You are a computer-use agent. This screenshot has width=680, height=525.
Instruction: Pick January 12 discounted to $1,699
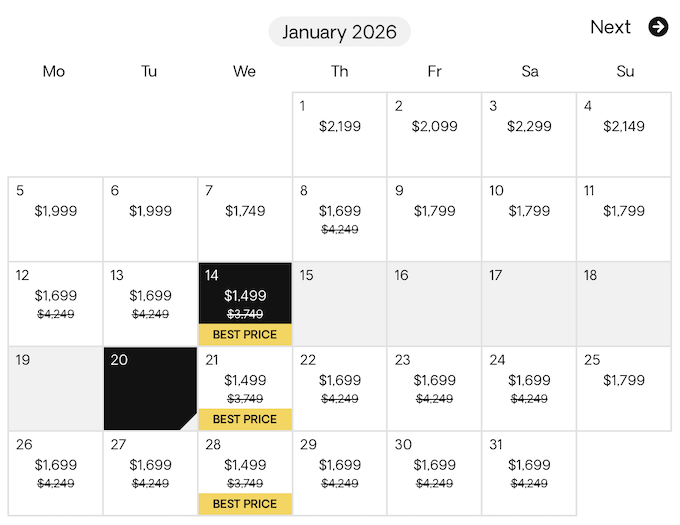[x=55, y=304]
